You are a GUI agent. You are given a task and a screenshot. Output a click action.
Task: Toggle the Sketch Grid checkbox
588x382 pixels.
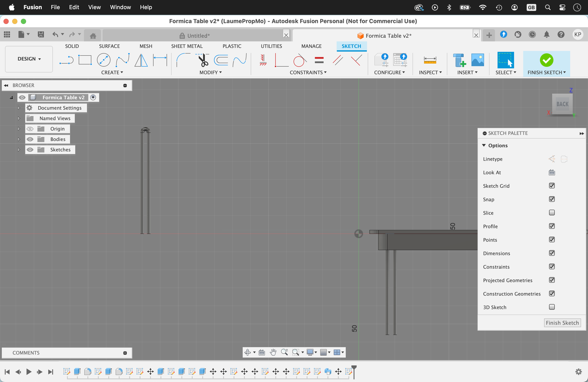point(552,186)
